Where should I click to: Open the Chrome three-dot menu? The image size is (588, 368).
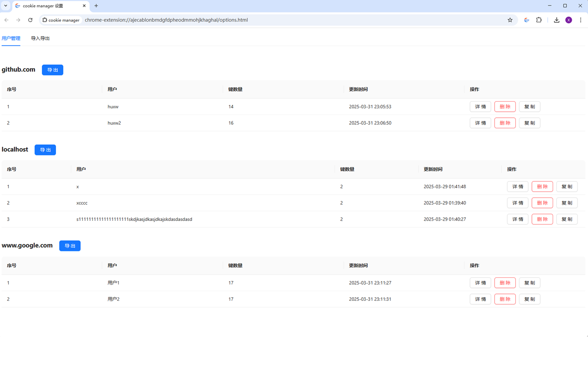(581, 20)
